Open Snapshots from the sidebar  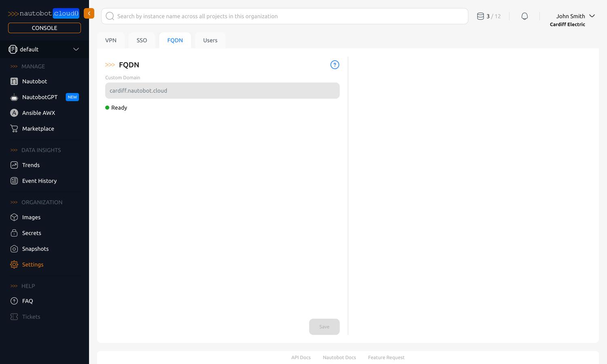(35, 249)
